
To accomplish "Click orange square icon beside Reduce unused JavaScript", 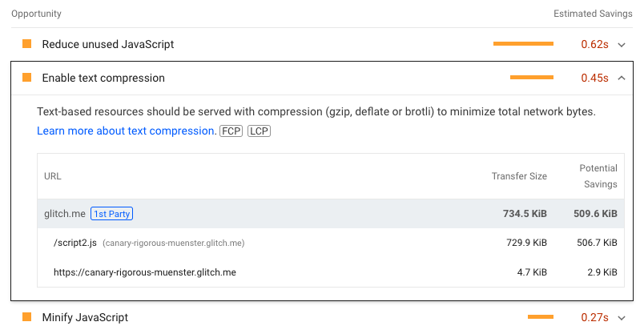I will click(26, 44).
